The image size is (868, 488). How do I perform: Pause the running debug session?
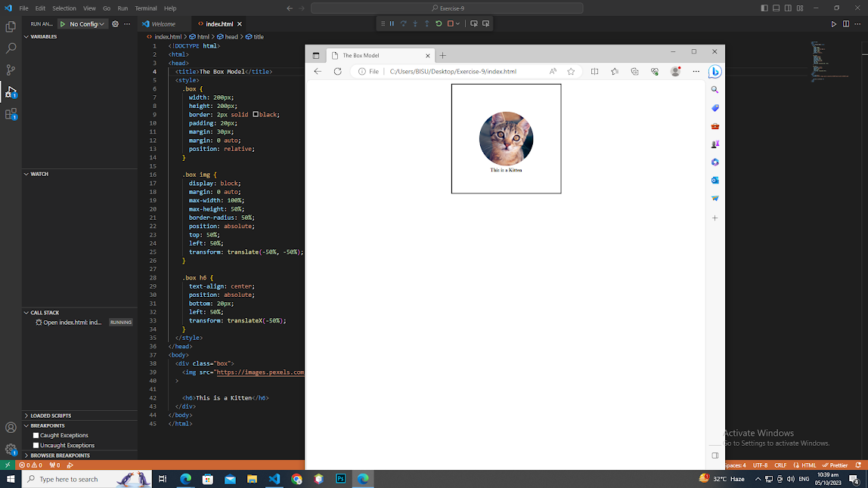(x=392, y=23)
